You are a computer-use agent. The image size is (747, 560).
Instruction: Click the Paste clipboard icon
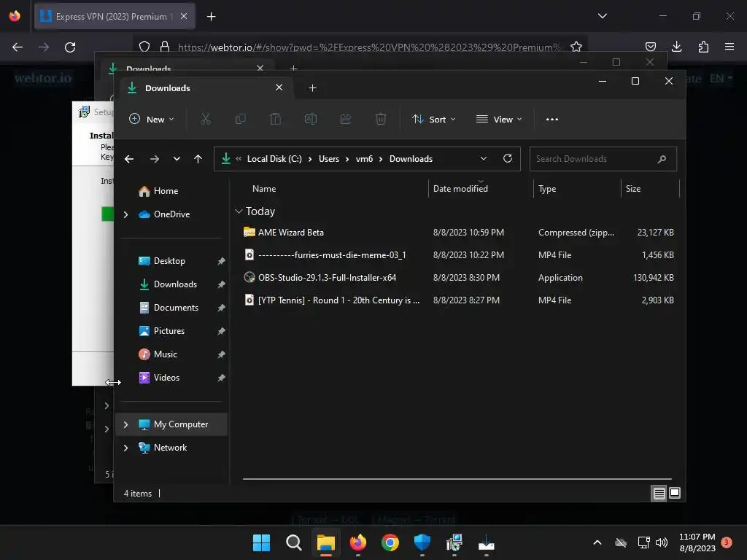tap(275, 119)
